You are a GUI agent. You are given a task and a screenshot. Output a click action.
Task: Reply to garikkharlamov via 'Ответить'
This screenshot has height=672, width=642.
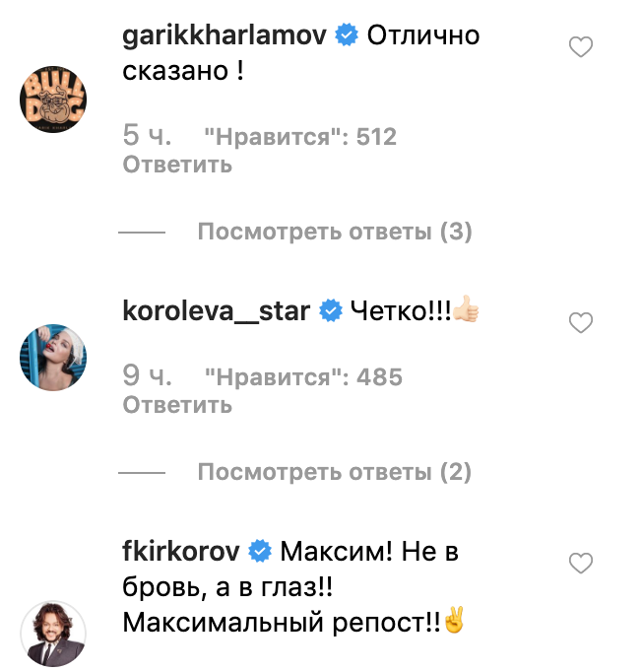point(177,165)
